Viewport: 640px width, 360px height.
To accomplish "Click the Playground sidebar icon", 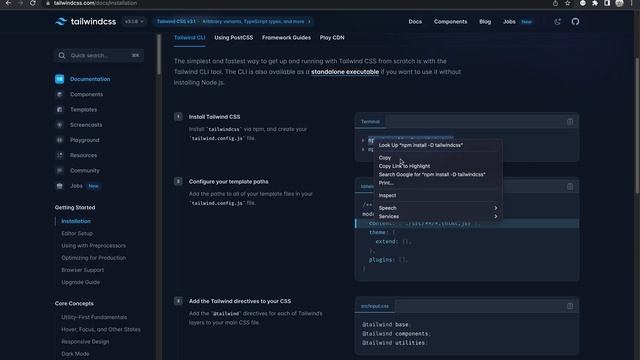I will [60, 140].
